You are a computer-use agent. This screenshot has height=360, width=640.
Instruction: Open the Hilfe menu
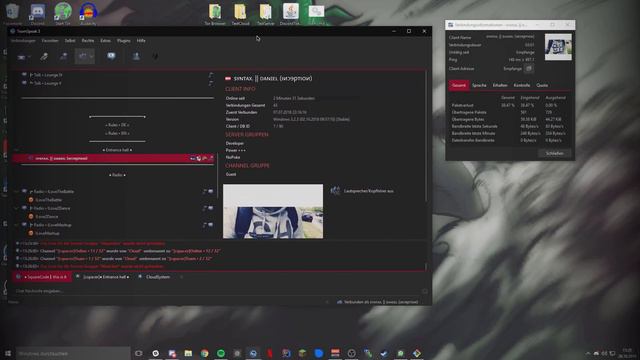(141, 41)
